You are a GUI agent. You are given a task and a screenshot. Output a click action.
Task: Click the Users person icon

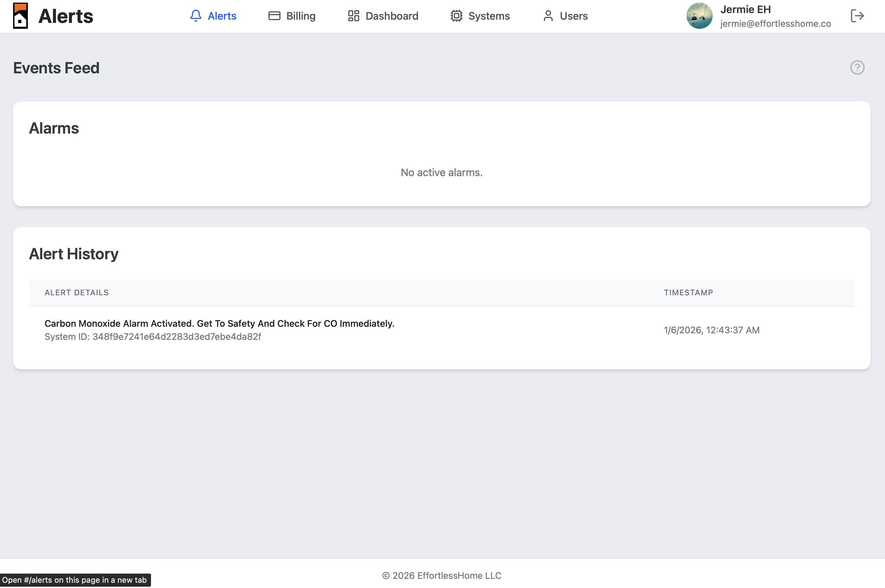(x=548, y=16)
